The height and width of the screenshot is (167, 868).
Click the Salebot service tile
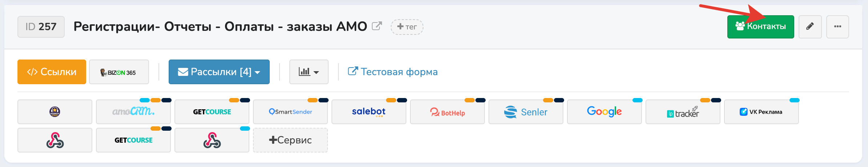tap(369, 112)
